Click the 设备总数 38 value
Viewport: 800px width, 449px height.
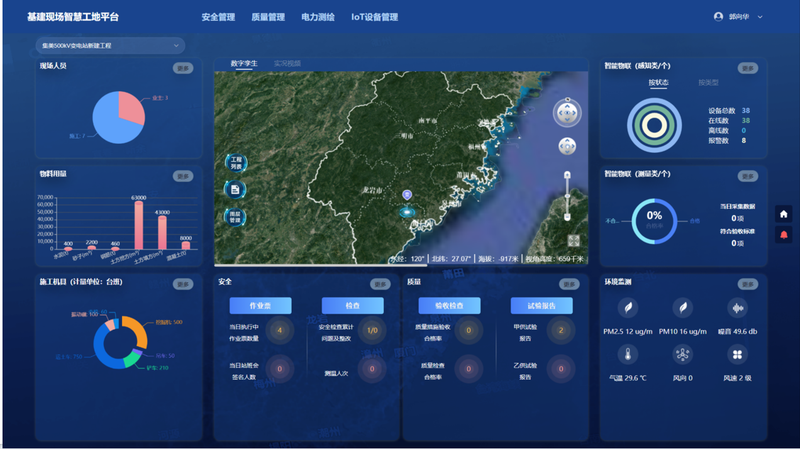pos(745,111)
